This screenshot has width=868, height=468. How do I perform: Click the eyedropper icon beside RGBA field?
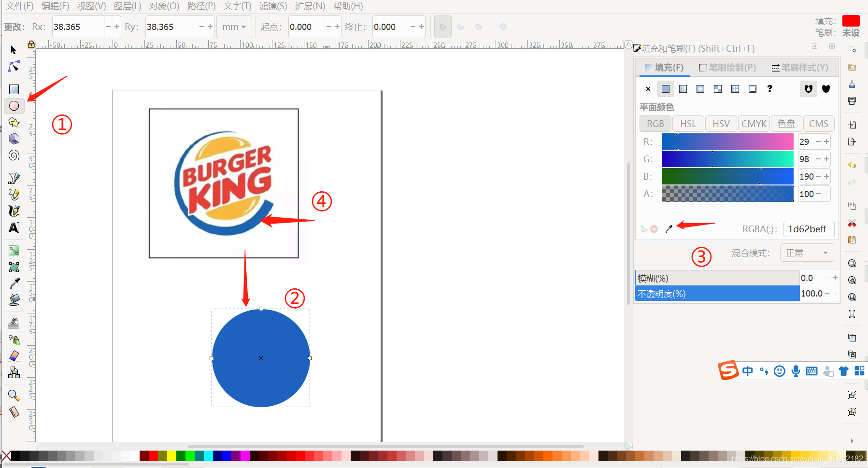(669, 228)
